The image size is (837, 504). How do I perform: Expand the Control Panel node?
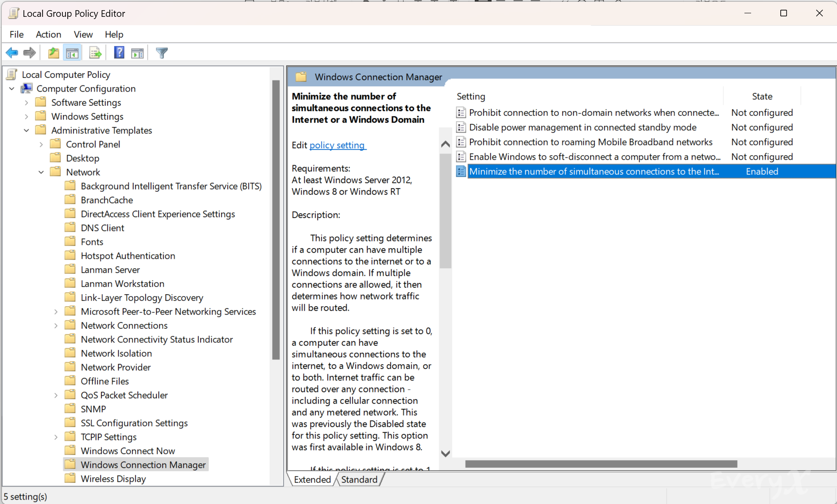(x=41, y=144)
